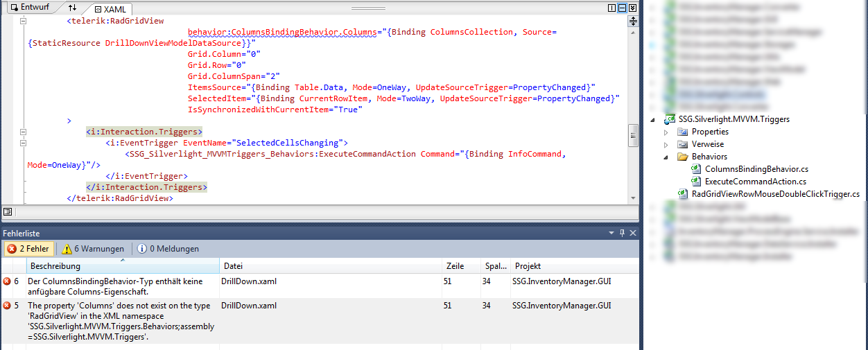This screenshot has height=350, width=868.
Task: Toggle the 6 Warnungen warnings filter
Action: [x=93, y=249]
